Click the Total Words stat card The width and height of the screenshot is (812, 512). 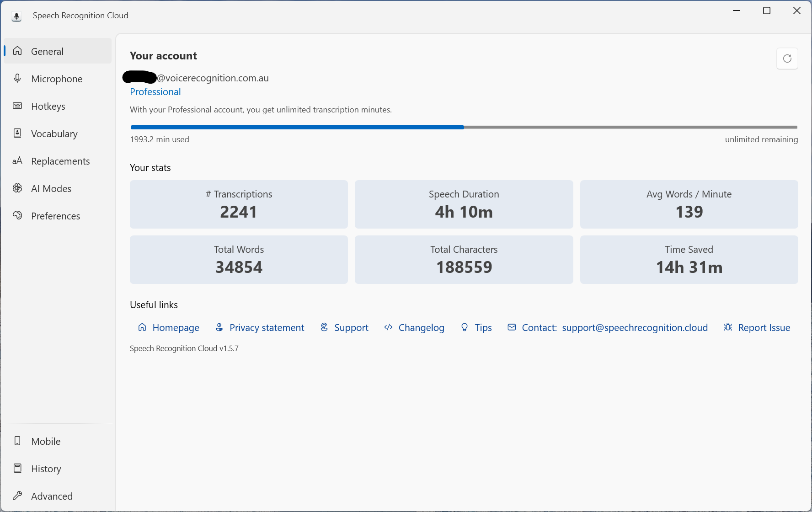click(x=239, y=259)
